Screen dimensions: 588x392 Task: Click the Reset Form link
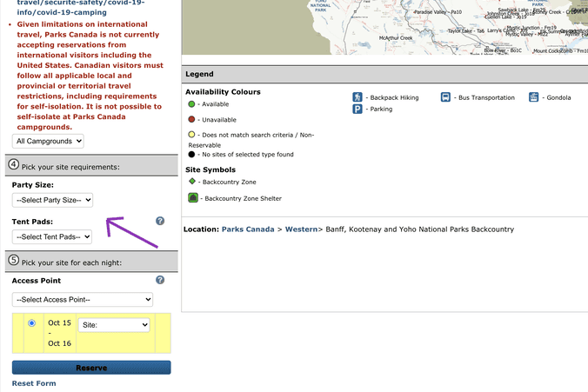coord(34,383)
